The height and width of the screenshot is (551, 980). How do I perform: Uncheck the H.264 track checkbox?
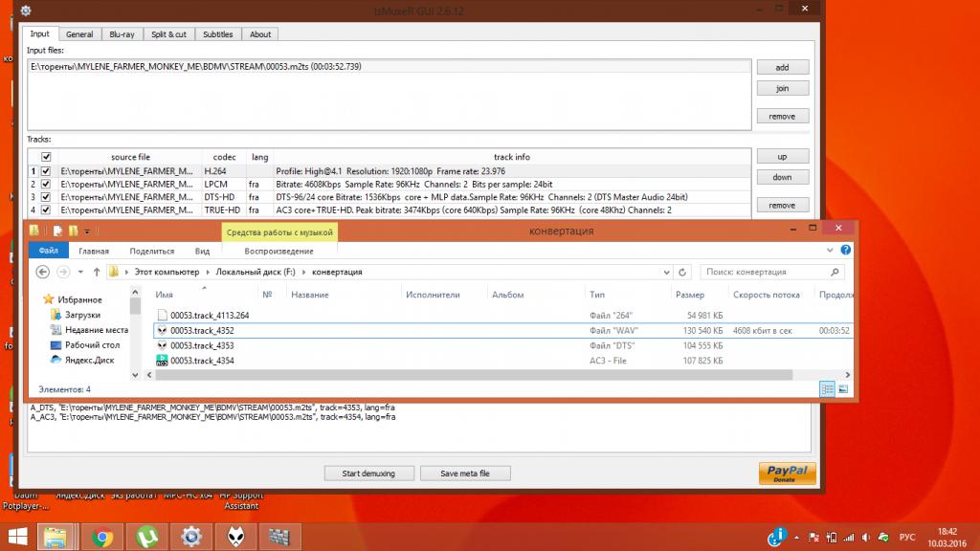click(46, 170)
